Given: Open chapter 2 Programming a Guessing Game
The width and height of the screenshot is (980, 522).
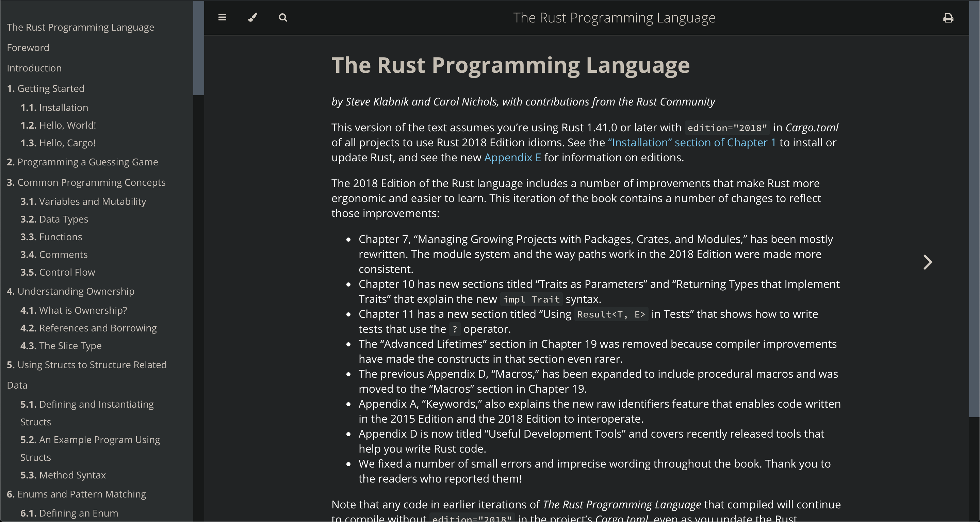Looking at the screenshot, I should pyautogui.click(x=83, y=162).
